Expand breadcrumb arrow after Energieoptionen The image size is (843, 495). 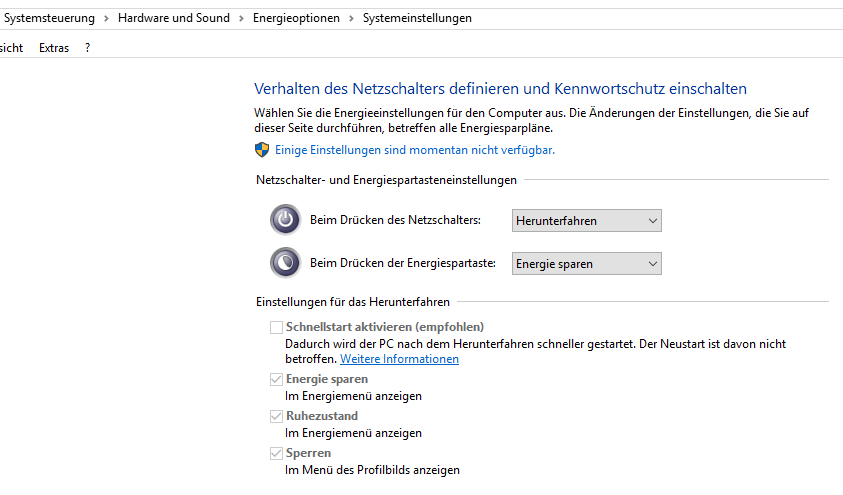point(352,18)
